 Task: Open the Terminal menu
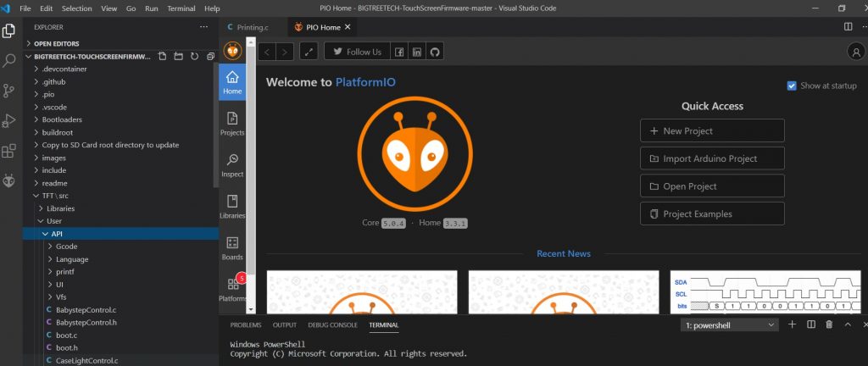(181, 8)
